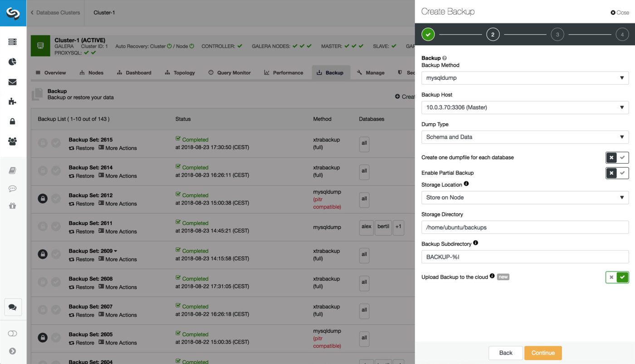Open the Backup Method dropdown
Image resolution: width=635 pixels, height=364 pixels.
525,78
